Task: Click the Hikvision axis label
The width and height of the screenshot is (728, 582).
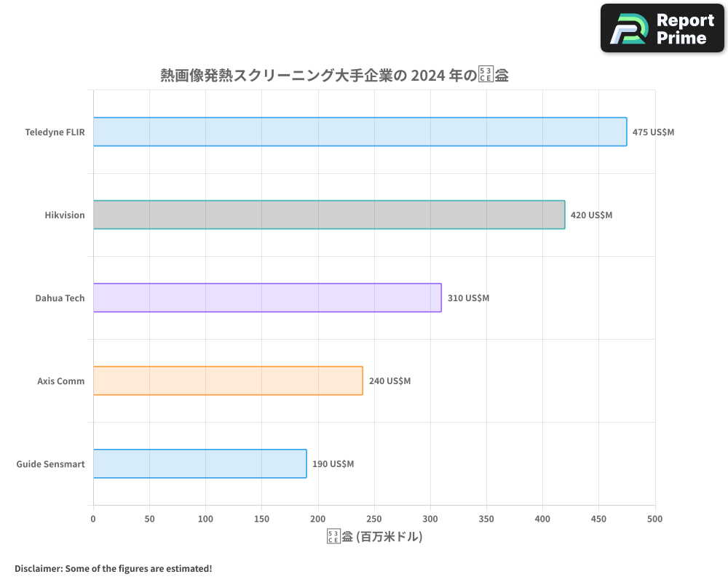Action: (x=65, y=215)
